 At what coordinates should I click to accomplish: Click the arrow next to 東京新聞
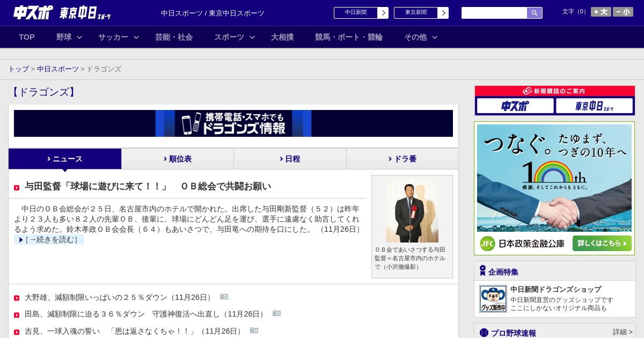click(443, 13)
